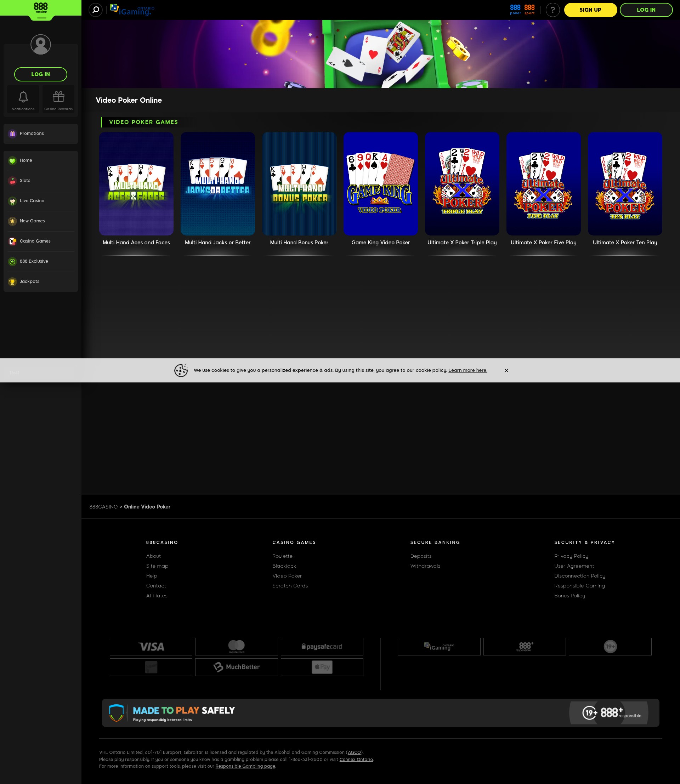Open Responsible Gaming footer link
The width and height of the screenshot is (680, 784).
[x=579, y=586]
